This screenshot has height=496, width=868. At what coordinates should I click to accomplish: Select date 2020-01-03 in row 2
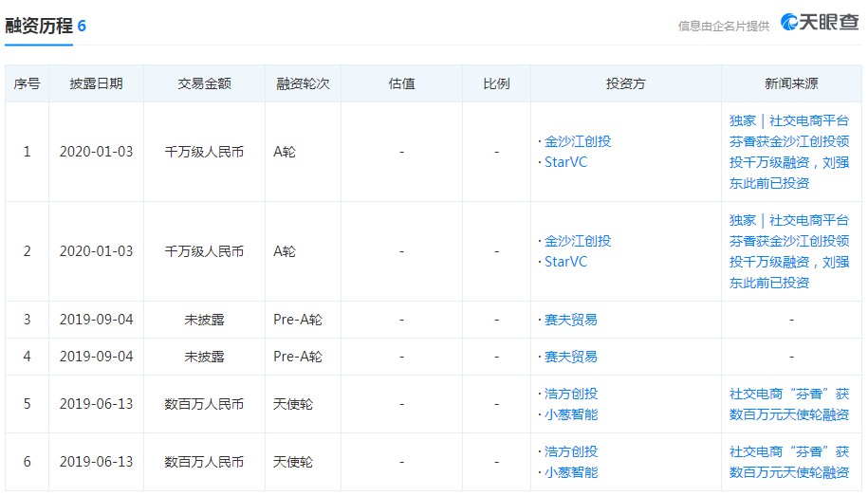point(97,251)
